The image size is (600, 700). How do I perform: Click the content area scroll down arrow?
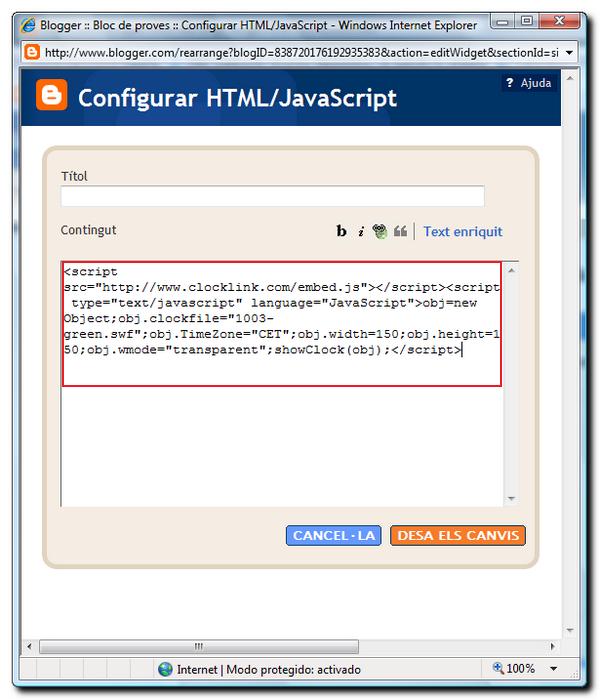pyautogui.click(x=512, y=498)
